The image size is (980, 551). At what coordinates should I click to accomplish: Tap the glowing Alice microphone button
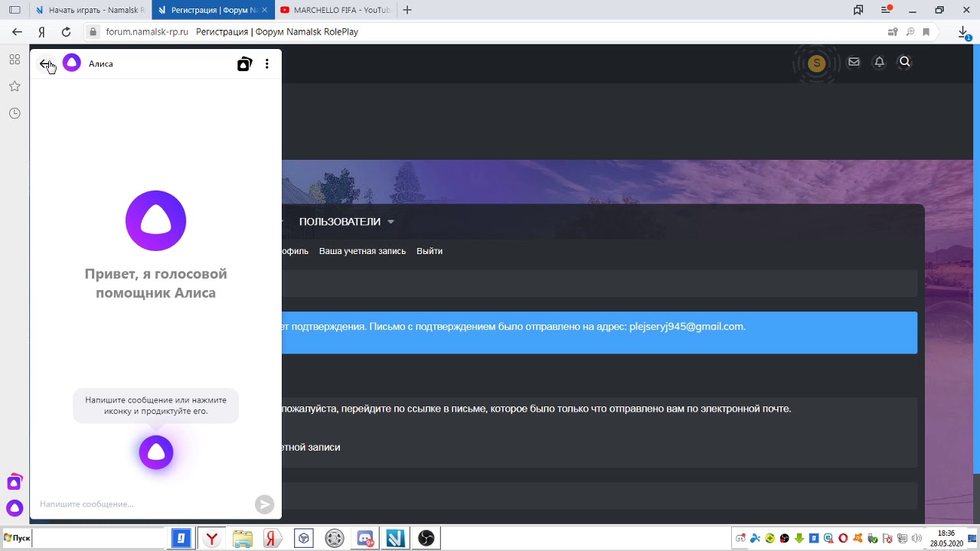tap(156, 453)
